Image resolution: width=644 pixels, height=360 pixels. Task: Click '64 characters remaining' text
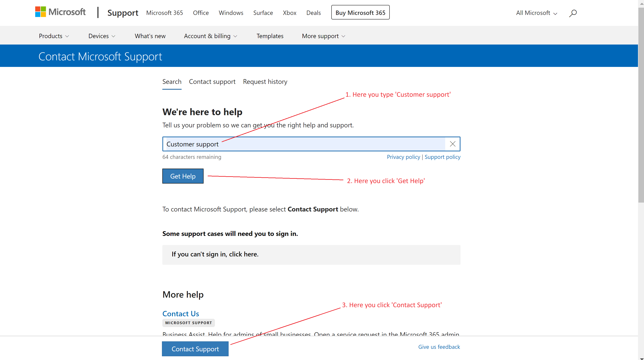pos(192,157)
